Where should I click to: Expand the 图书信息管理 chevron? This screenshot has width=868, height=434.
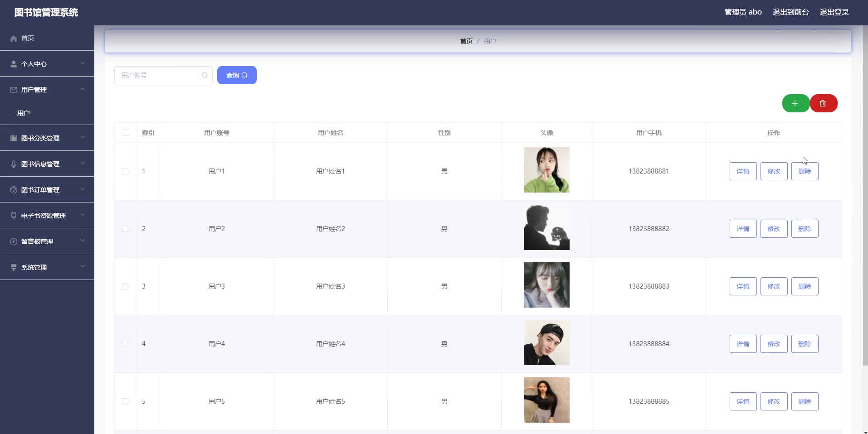[x=83, y=163]
